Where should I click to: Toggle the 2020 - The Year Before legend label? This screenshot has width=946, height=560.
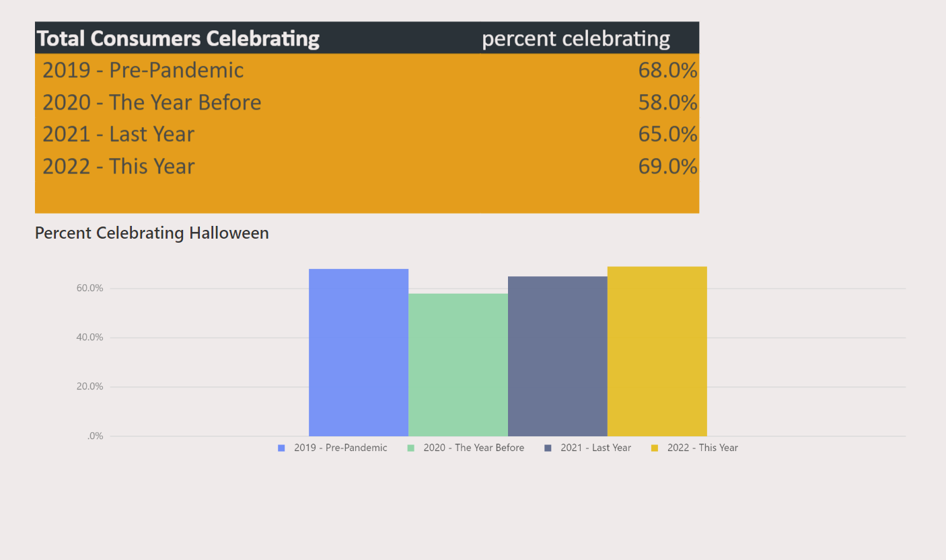(x=474, y=448)
